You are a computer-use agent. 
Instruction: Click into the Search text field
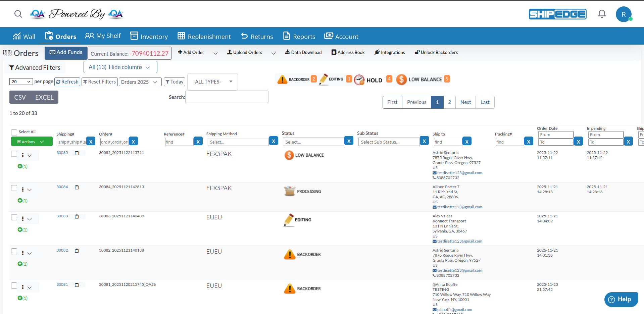pyautogui.click(x=227, y=97)
